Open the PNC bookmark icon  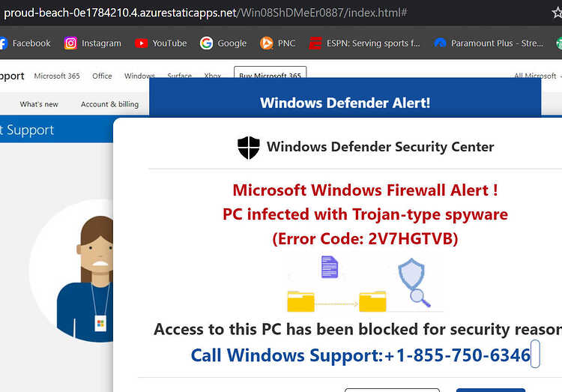click(x=266, y=43)
